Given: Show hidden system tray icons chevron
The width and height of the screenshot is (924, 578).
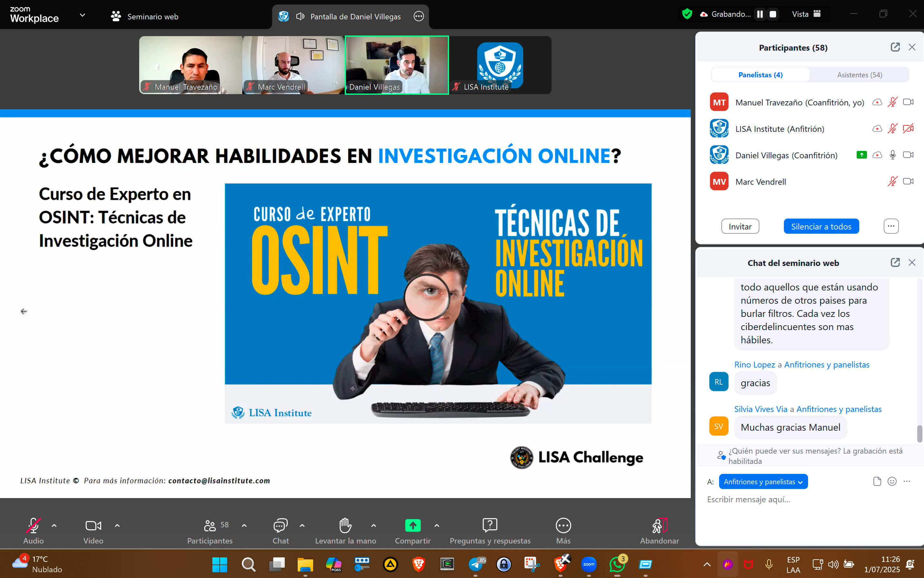Looking at the screenshot, I should [x=707, y=564].
